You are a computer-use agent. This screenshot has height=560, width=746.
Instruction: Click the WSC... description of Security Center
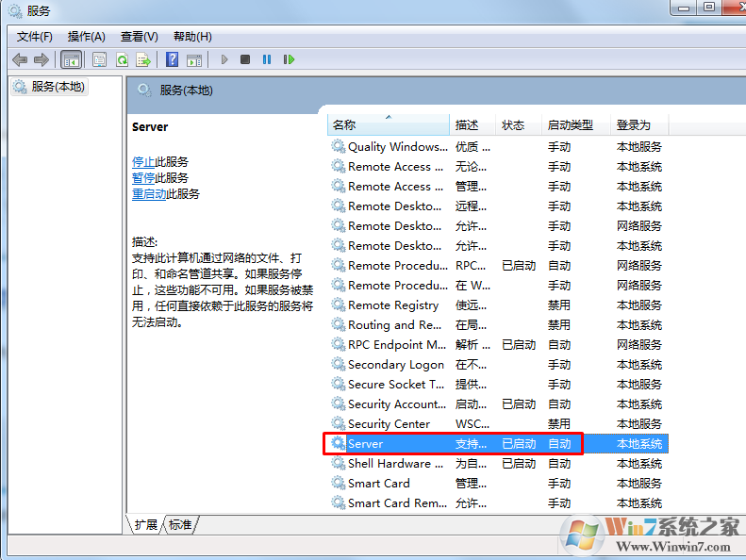[x=472, y=423]
